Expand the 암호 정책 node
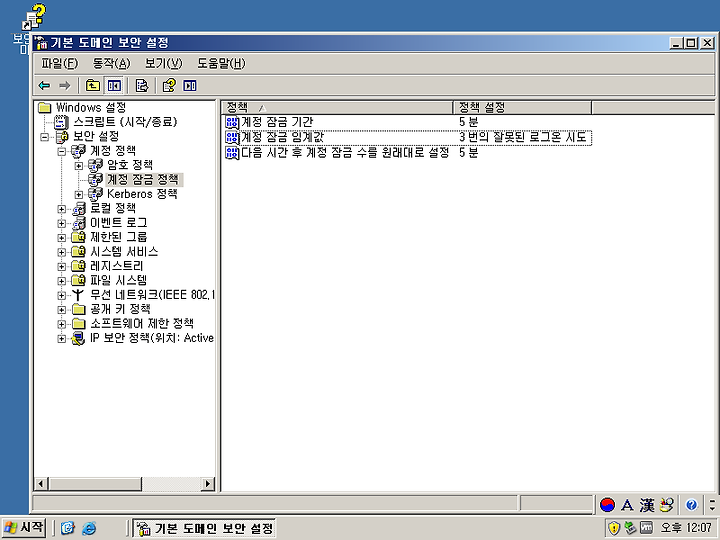 pyautogui.click(x=79, y=165)
